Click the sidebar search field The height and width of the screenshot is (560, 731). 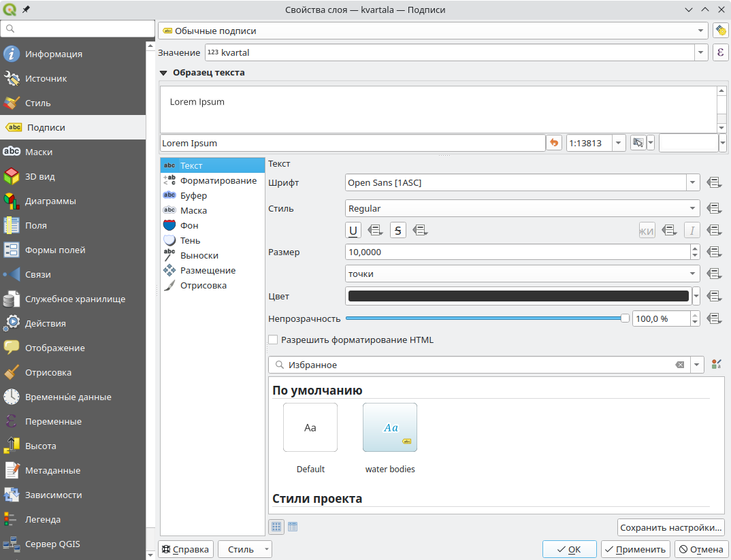pyautogui.click(x=78, y=29)
